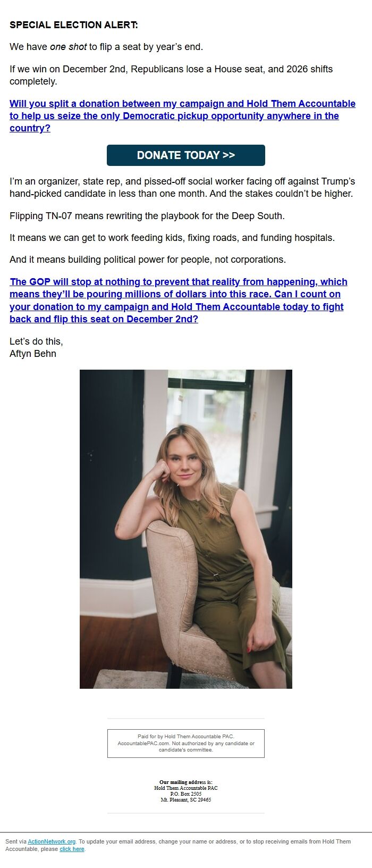Click the "building political power for people" sentence
372x868 pixels.
pyautogui.click(x=148, y=260)
